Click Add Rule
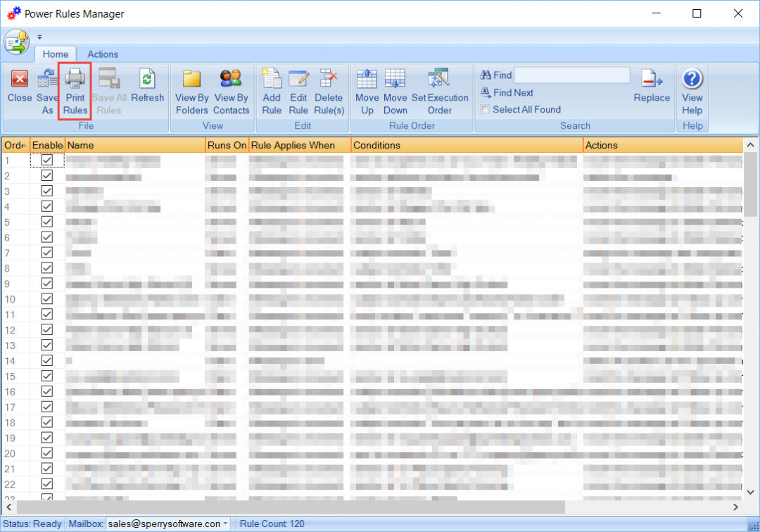 (x=272, y=91)
